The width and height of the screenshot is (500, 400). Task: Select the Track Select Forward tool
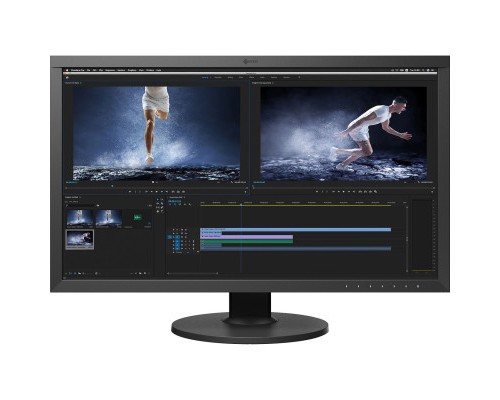tap(162, 200)
